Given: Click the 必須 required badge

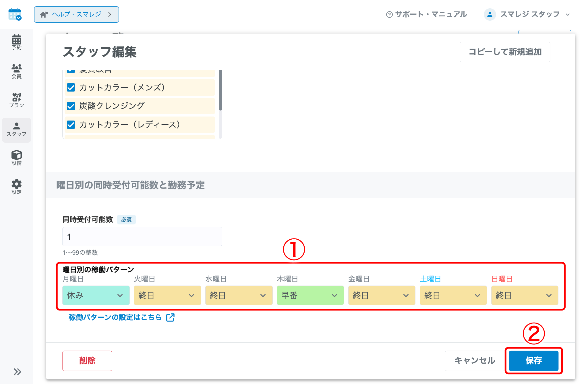Looking at the screenshot, I should (x=126, y=220).
